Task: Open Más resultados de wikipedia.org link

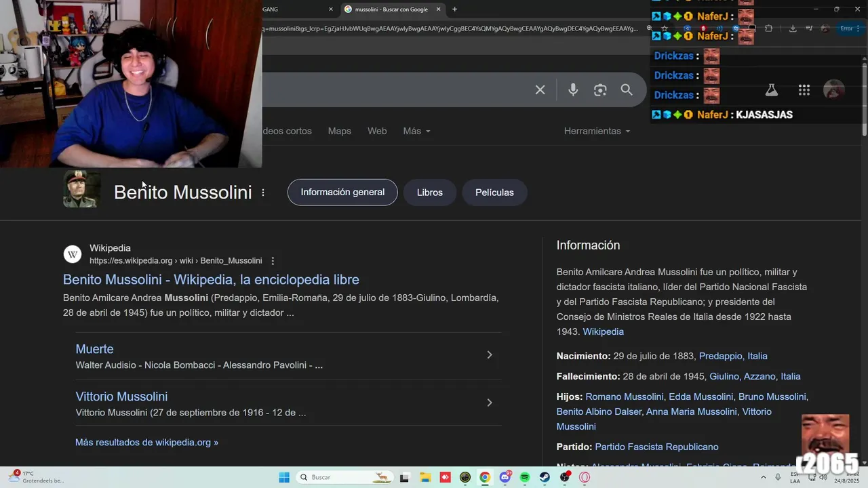Action: (x=146, y=442)
